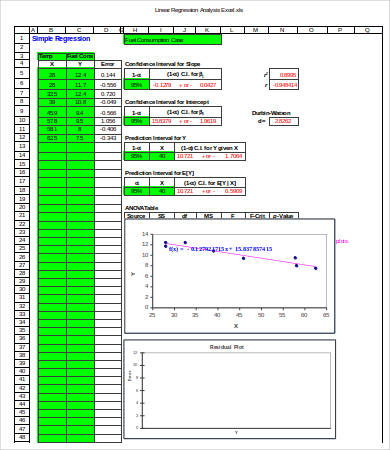Click 'Confidence Interval for Slope' heading

(162, 64)
